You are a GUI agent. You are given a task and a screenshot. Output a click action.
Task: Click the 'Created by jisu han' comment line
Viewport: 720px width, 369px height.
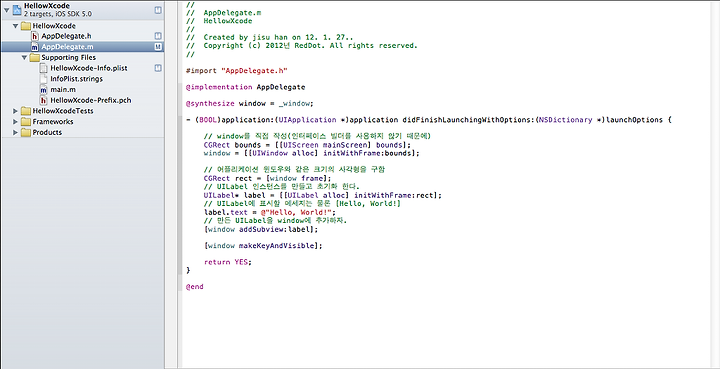pos(270,37)
